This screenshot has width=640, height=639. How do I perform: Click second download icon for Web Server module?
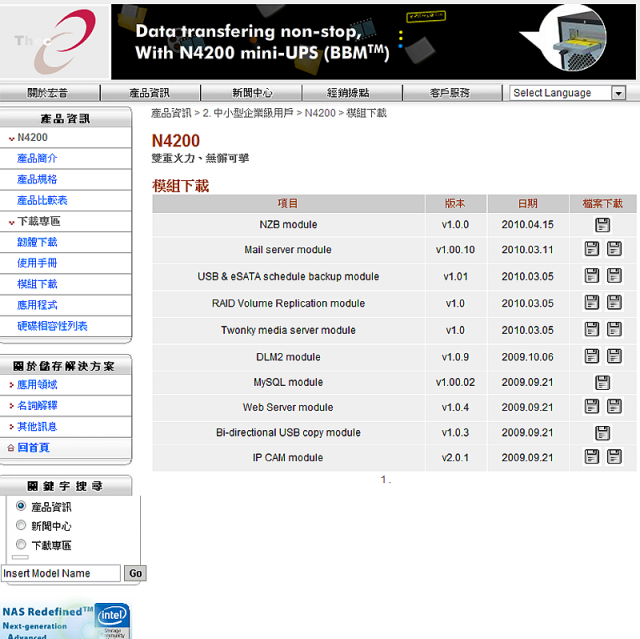click(614, 406)
